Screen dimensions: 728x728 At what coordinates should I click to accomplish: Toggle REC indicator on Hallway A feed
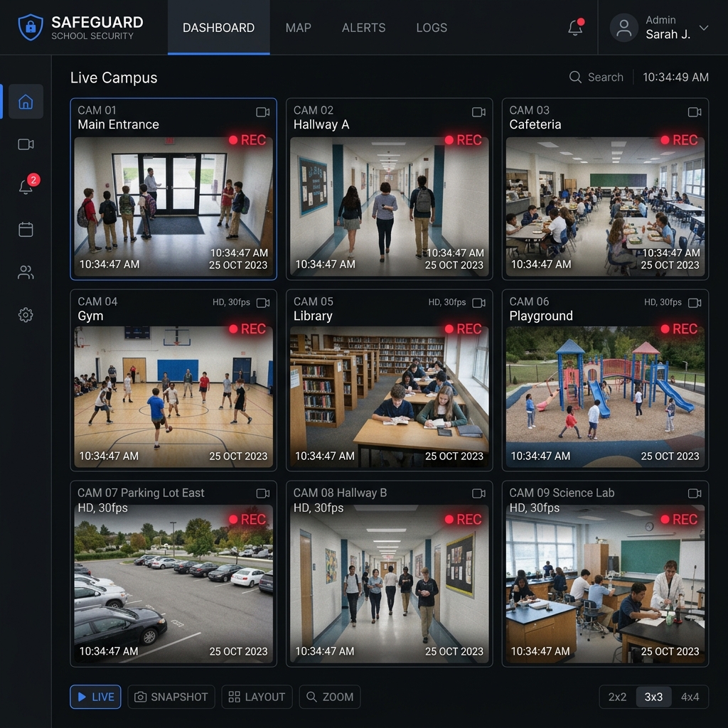click(464, 140)
